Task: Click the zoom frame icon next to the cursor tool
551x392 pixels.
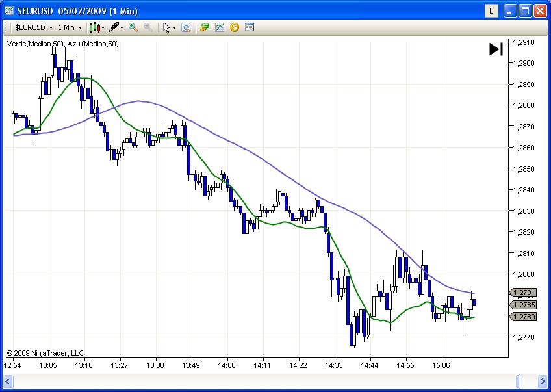Action: [x=186, y=27]
